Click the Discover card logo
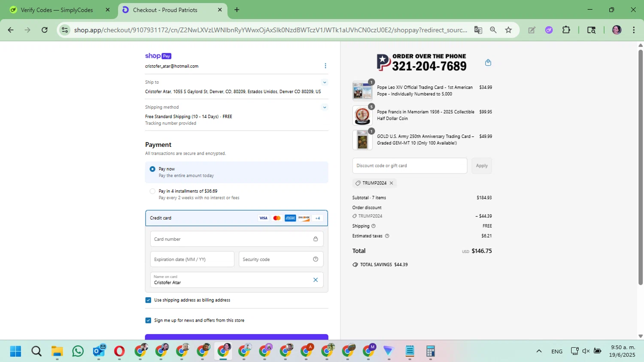The image size is (644, 362). 304,218
